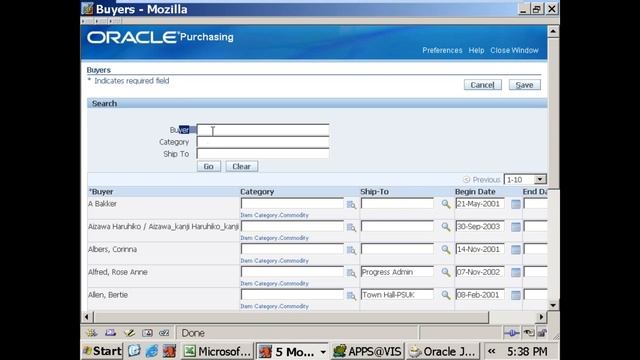Switch to APPS@VIS taskbar button

pos(367,351)
